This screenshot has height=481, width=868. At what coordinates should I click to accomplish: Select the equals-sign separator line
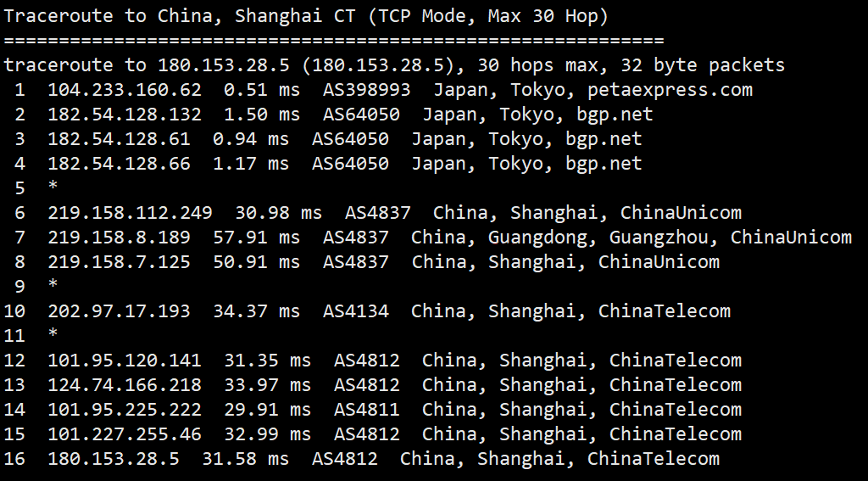pyautogui.click(x=334, y=41)
